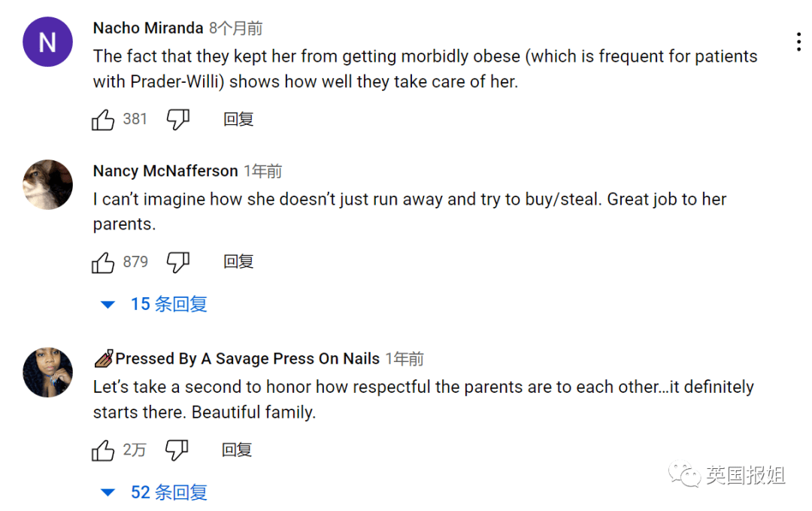Click the 8 months ago timestamp
Screen dimensions: 812x511
236,29
